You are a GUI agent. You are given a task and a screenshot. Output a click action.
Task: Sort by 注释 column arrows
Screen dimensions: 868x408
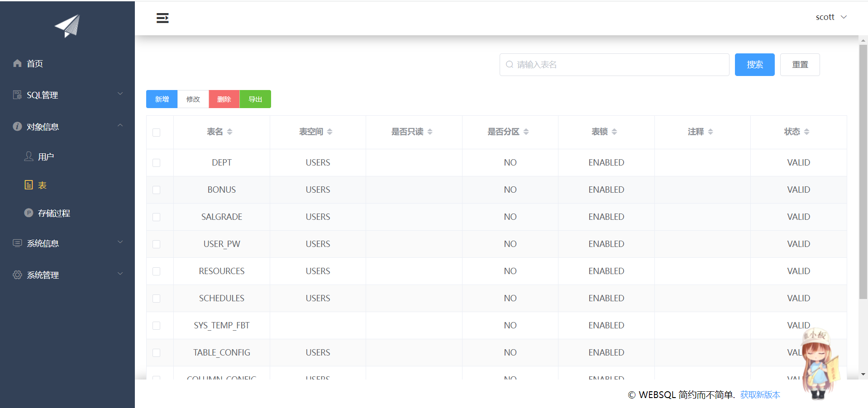coord(711,132)
